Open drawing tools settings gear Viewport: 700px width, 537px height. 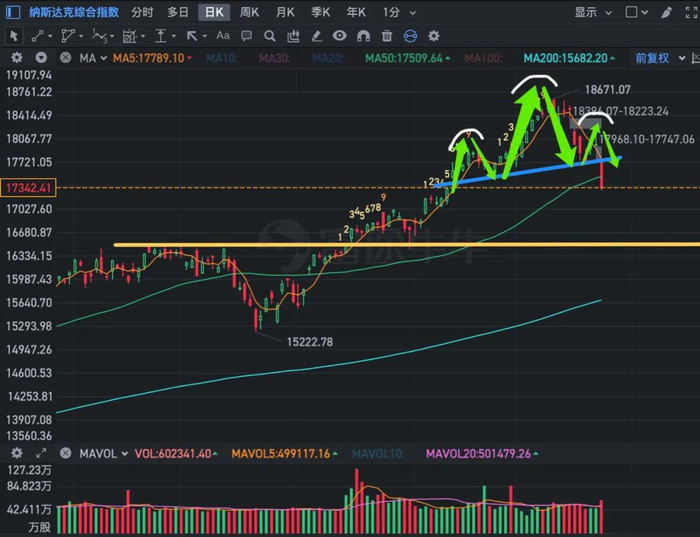pyautogui.click(x=433, y=36)
